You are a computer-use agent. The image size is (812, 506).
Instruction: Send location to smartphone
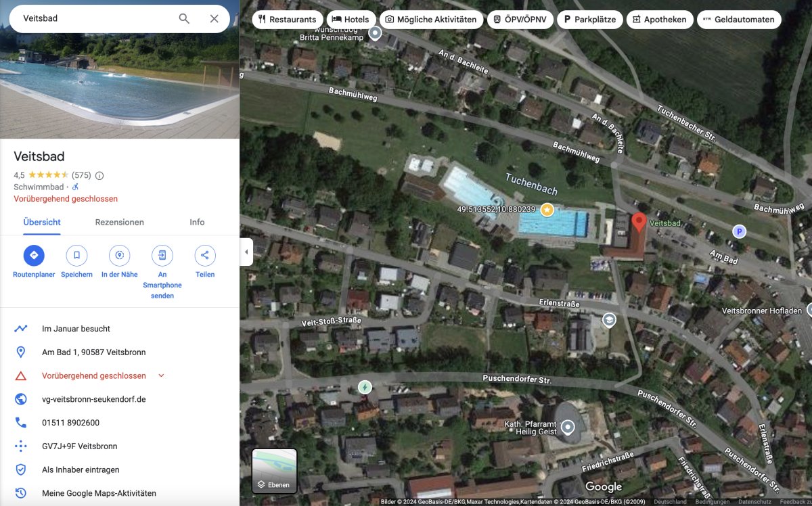click(x=162, y=255)
